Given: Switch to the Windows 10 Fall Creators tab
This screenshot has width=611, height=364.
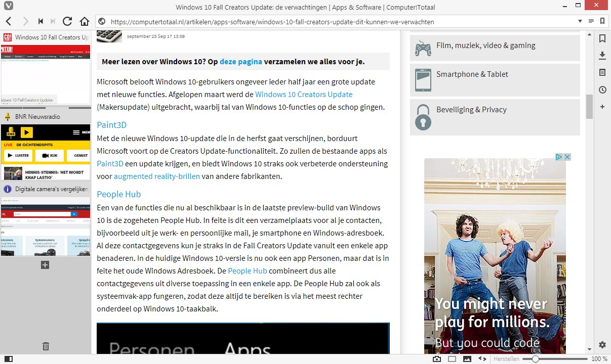Looking at the screenshot, I should pos(46,37).
